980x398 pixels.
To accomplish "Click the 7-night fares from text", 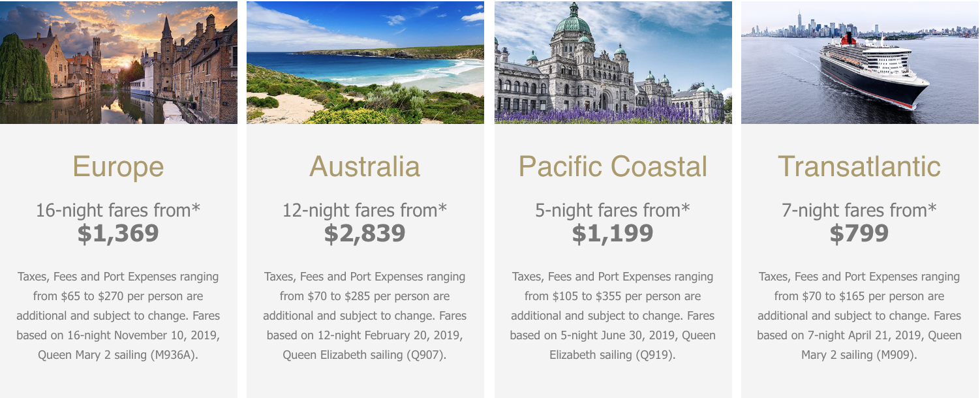I will [859, 210].
